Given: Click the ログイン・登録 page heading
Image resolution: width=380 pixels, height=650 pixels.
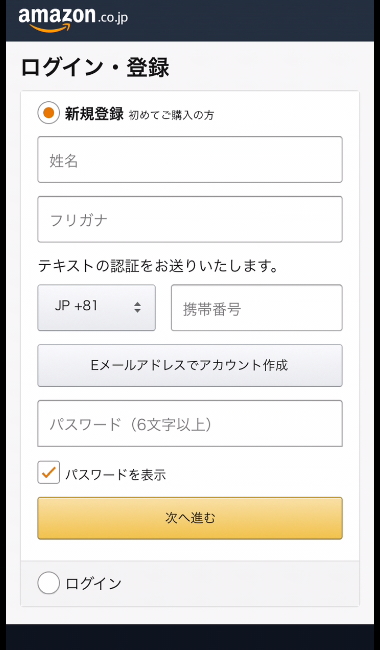Looking at the screenshot, I should pyautogui.click(x=95, y=67).
